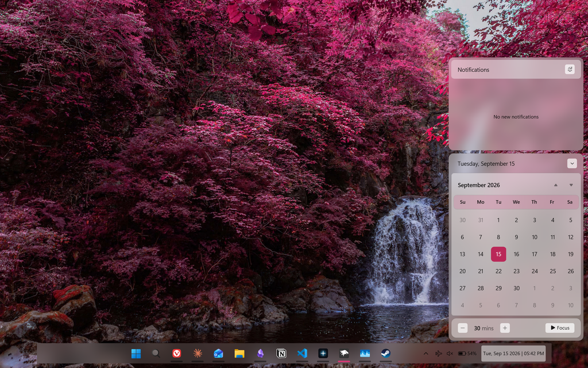Select October 3 in the calendar

click(570, 289)
